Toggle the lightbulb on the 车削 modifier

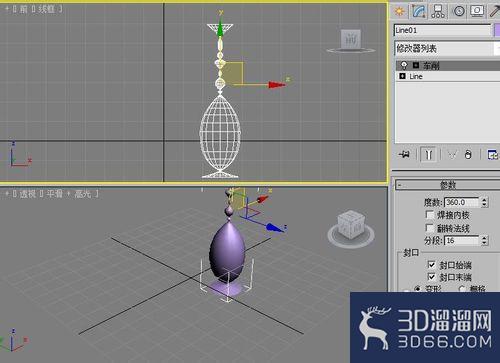pyautogui.click(x=404, y=65)
